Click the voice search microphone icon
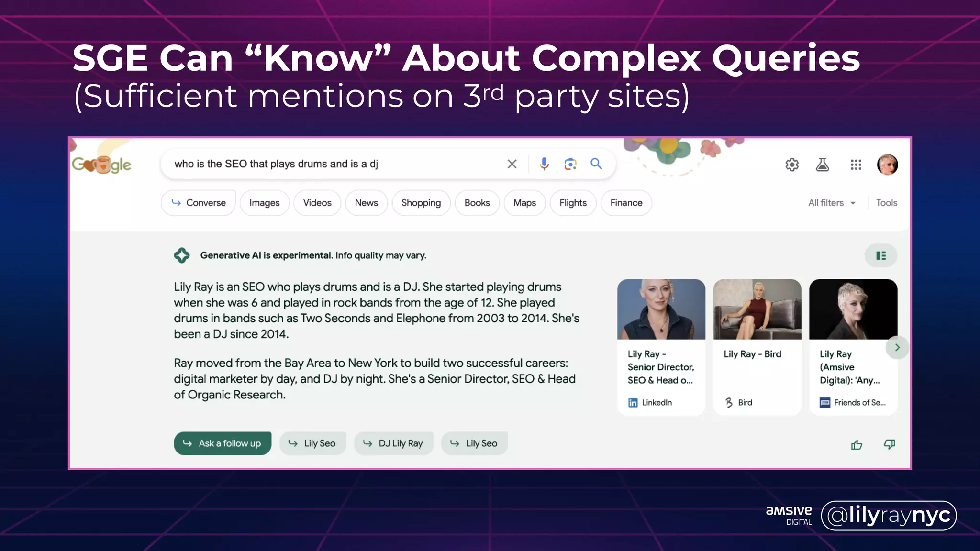 (x=544, y=164)
